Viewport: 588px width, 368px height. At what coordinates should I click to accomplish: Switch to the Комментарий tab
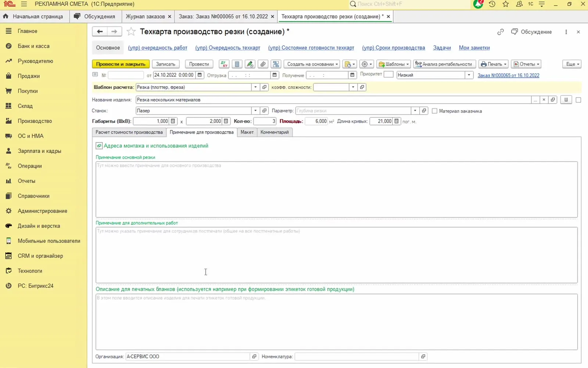(x=275, y=132)
